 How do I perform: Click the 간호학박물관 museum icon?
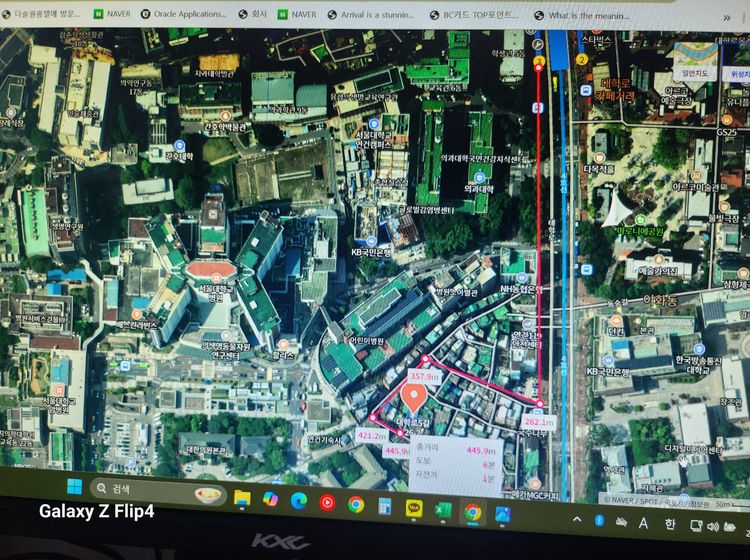[x=225, y=115]
